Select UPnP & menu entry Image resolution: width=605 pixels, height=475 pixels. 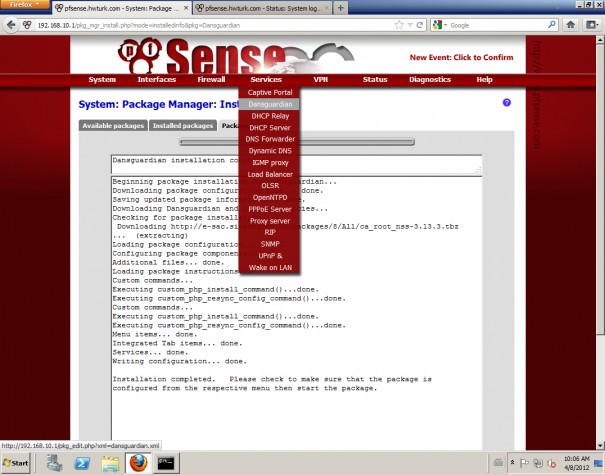pyautogui.click(x=270, y=256)
